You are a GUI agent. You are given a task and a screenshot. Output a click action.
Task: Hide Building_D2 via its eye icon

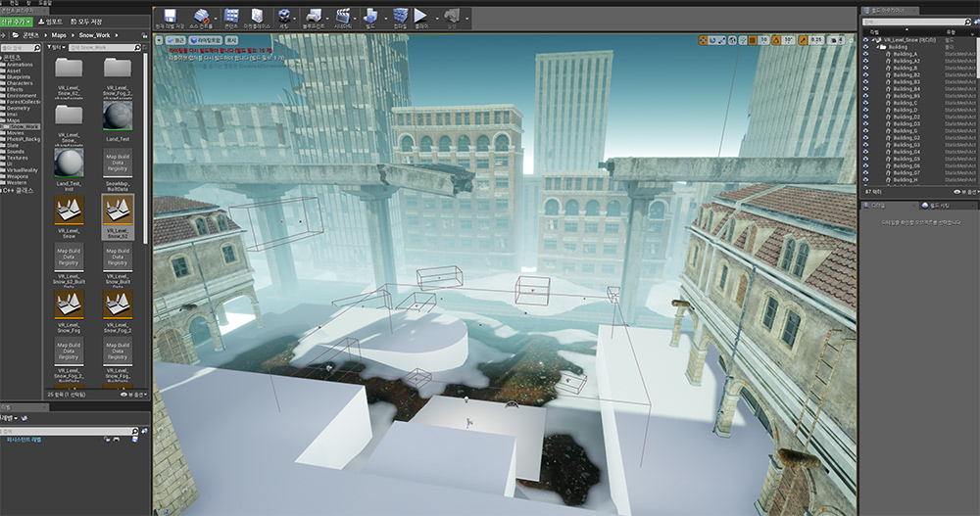(865, 117)
